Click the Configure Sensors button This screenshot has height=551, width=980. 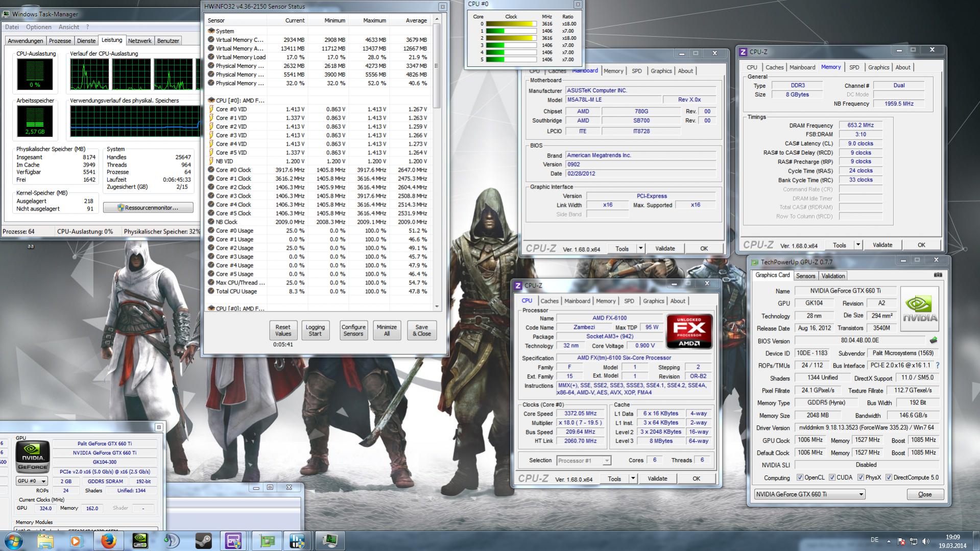coord(353,330)
